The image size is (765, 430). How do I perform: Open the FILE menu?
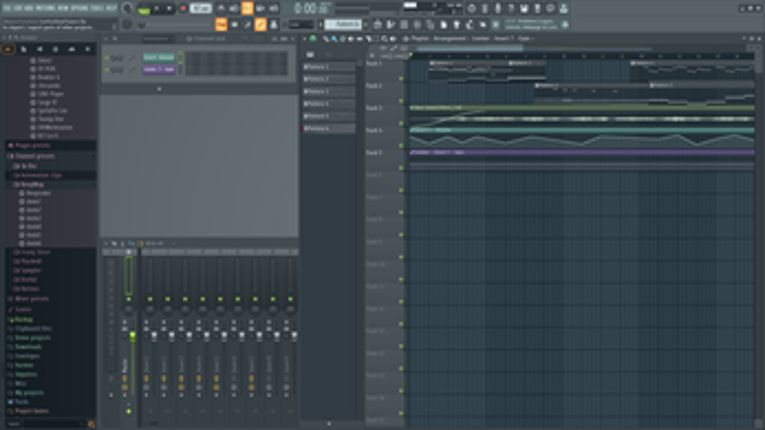click(6, 8)
